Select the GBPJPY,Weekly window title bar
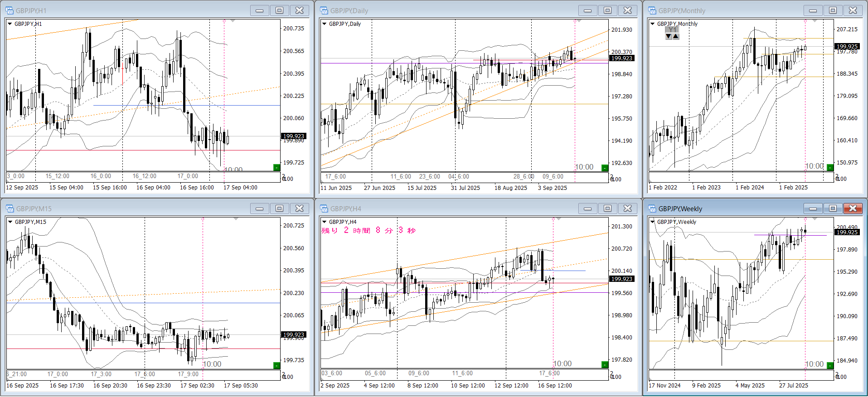This screenshot has width=868, height=397. (725, 208)
